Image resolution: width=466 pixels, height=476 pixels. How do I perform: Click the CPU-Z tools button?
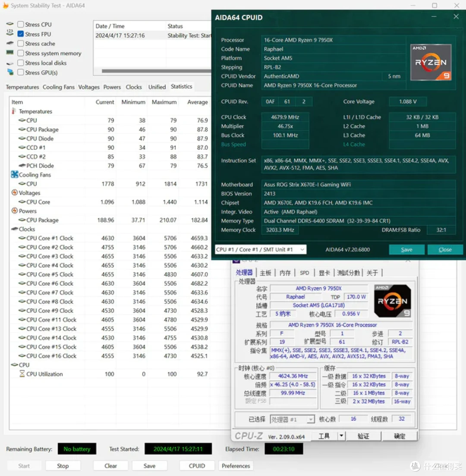[324, 436]
